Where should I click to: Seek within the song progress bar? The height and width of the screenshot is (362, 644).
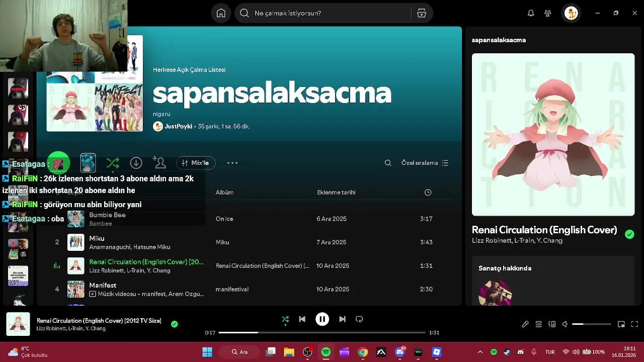coord(322,332)
